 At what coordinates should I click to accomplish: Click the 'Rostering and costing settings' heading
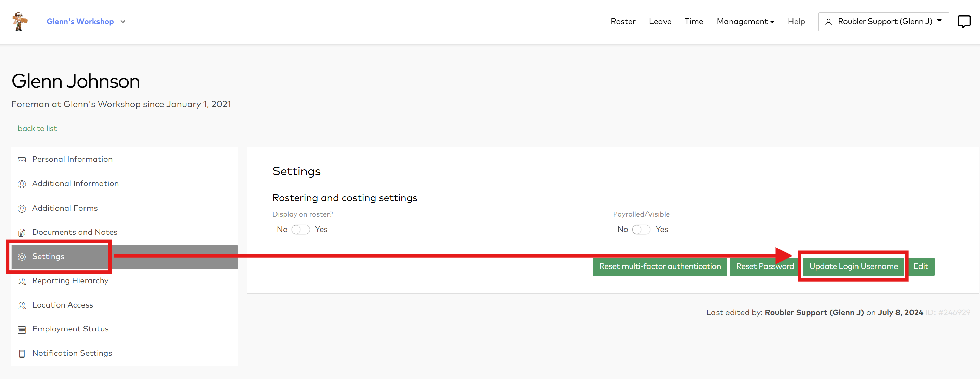(x=345, y=198)
